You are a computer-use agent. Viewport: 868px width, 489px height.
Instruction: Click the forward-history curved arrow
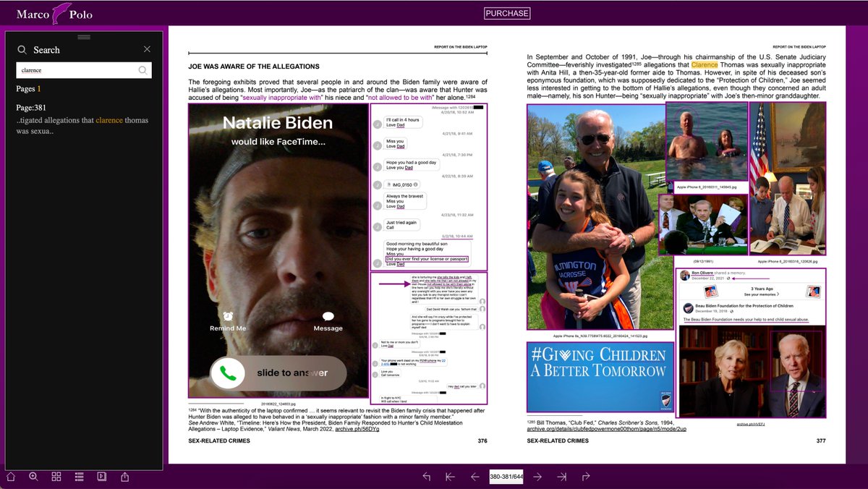pos(586,477)
